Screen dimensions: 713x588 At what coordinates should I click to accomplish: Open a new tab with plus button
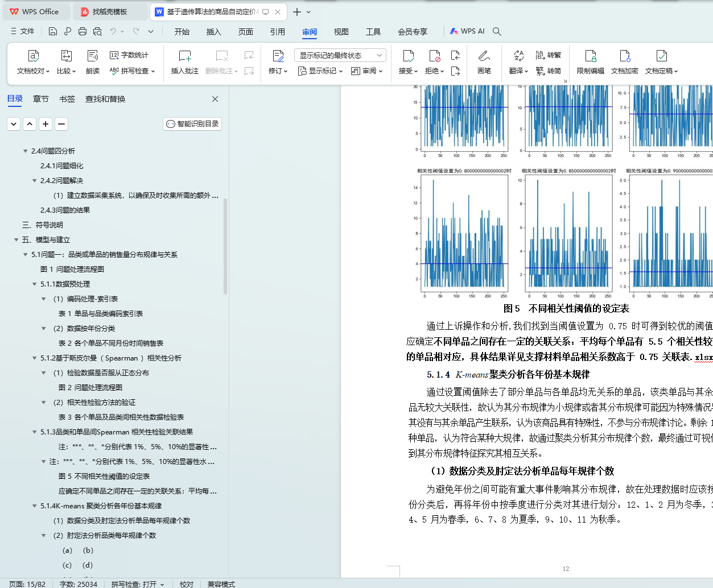296,12
